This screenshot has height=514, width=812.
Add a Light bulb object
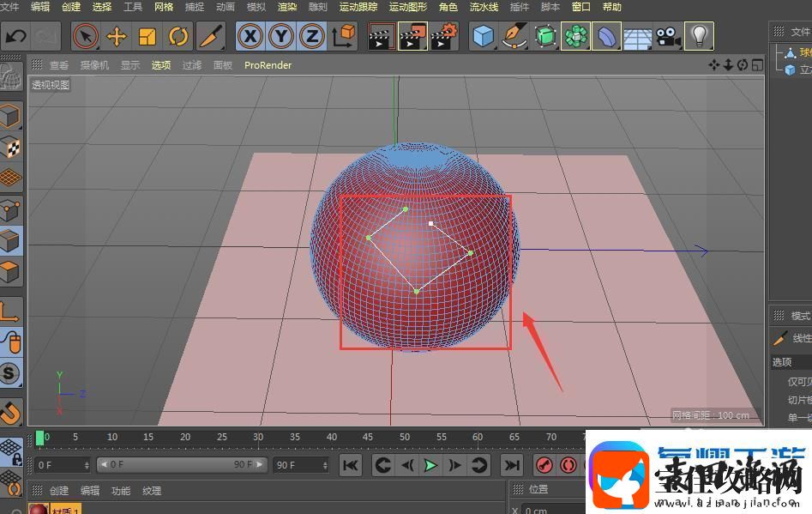699,36
